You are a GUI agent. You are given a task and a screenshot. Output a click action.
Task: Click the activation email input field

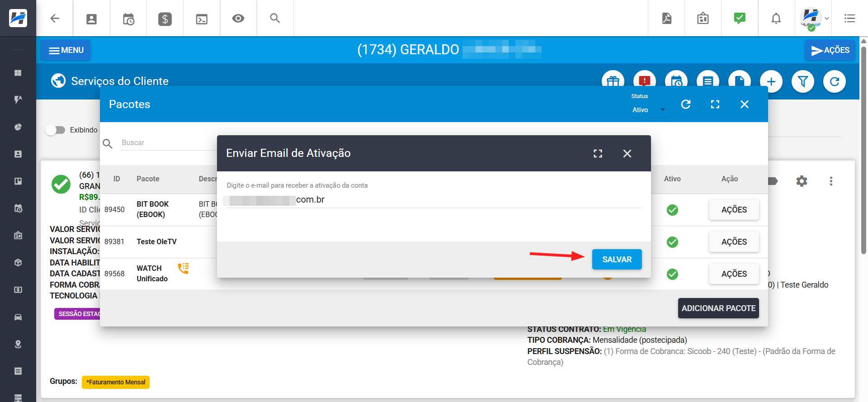click(434, 200)
